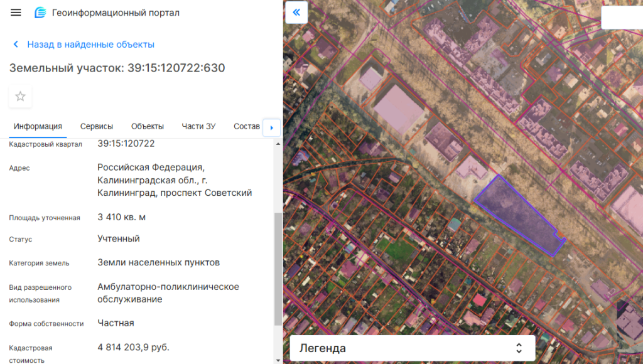Image resolution: width=643 pixels, height=364 pixels.
Task: Select the Части ЗУ tab
Action: coord(198,126)
